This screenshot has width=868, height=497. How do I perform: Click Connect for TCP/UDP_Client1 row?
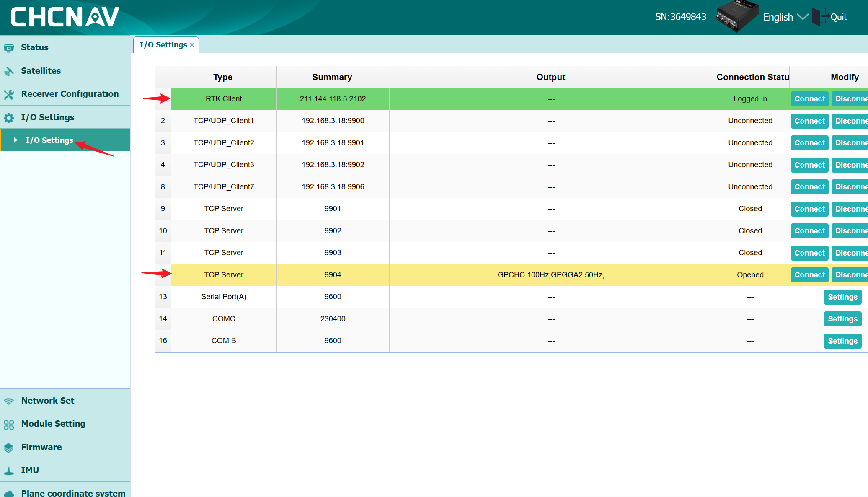pos(809,121)
